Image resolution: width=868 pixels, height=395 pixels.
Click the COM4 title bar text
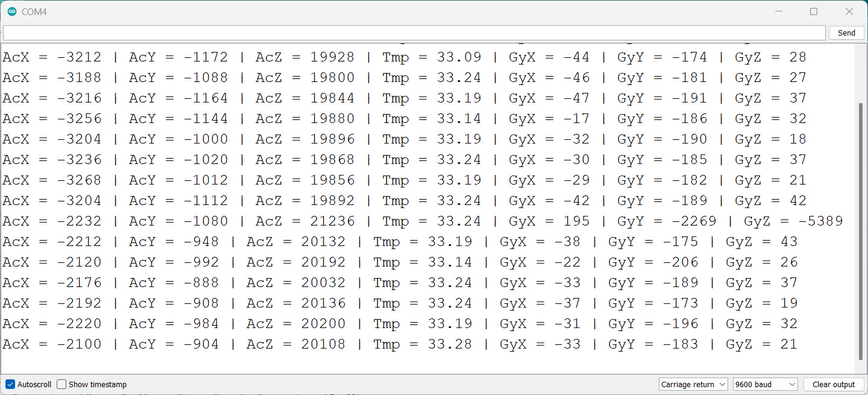[x=34, y=11]
